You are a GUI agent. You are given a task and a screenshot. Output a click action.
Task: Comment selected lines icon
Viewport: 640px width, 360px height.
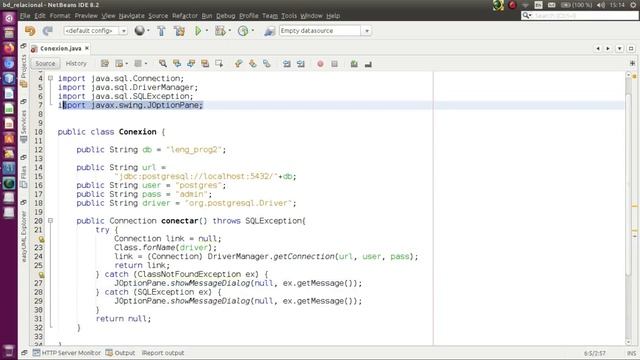354,64
